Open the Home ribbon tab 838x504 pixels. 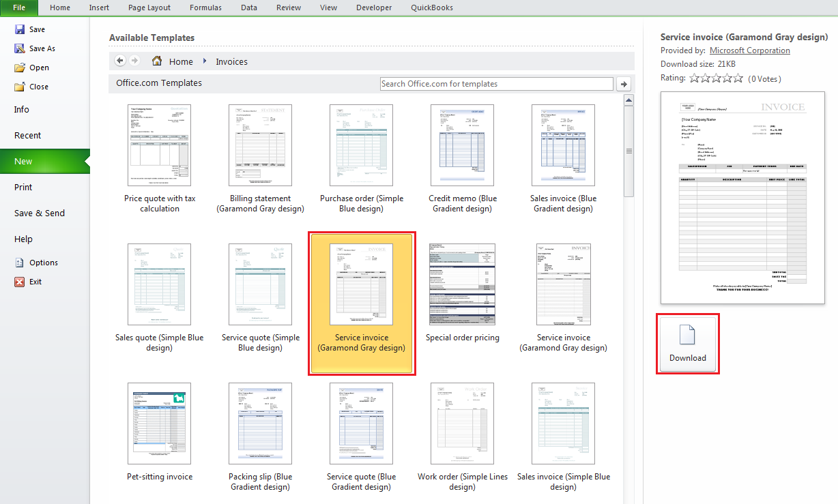tap(60, 8)
